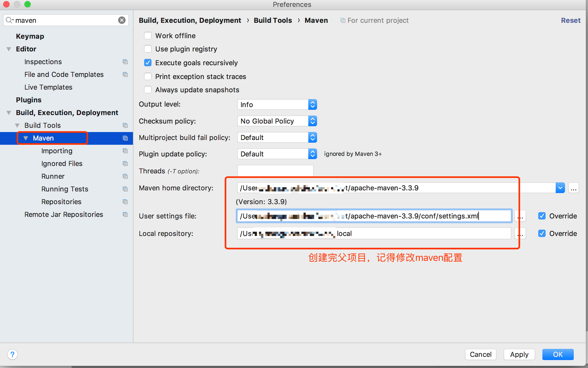Open Maven home directory dropdown arrow

click(560, 188)
